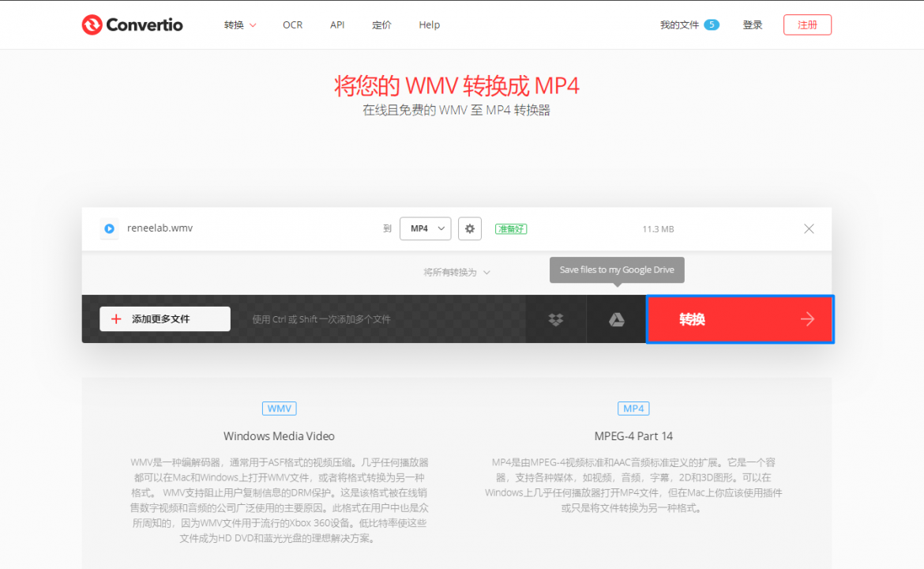Screen dimensions: 924x569
Task: Click the Convertio logo
Action: (x=132, y=24)
